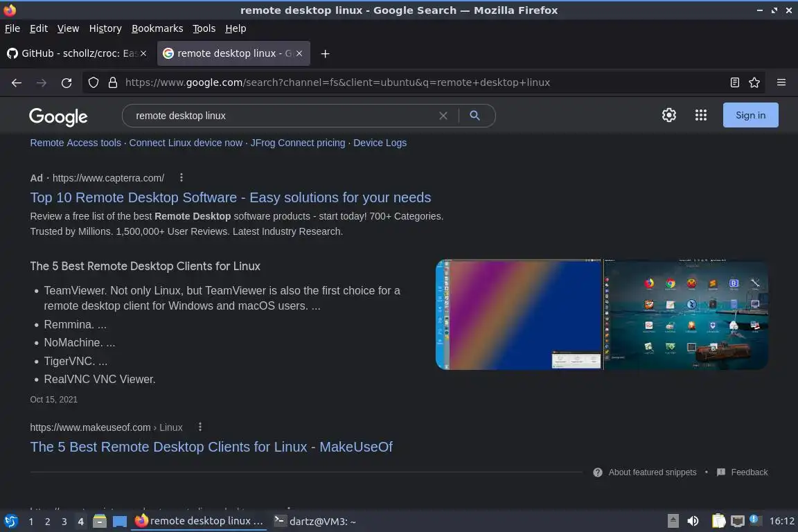Open the Edit menu
This screenshot has height=532, width=798.
(x=39, y=28)
